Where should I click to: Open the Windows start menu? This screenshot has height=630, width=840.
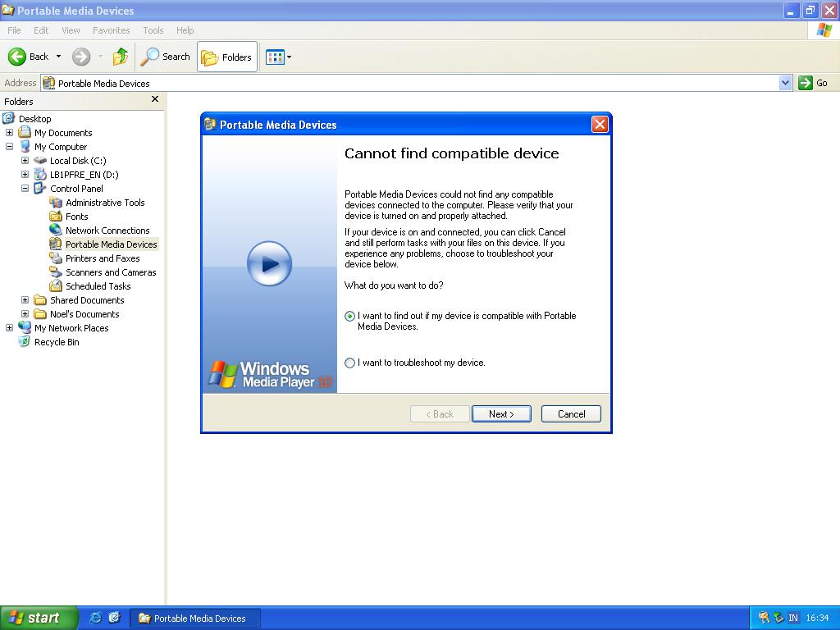point(39,618)
